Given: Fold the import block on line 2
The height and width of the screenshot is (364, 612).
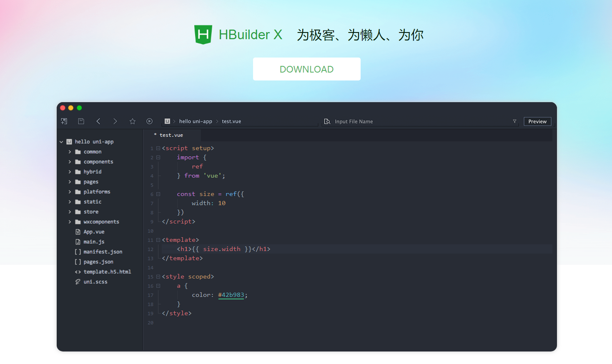Looking at the screenshot, I should pyautogui.click(x=158, y=158).
